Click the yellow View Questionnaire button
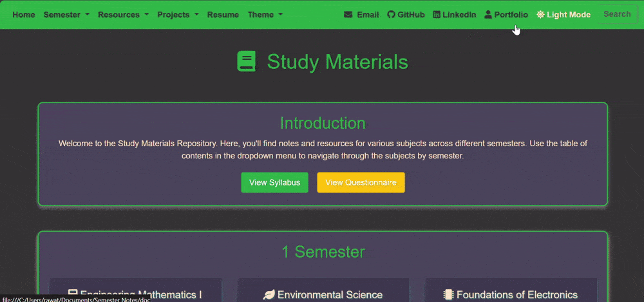 tap(361, 182)
